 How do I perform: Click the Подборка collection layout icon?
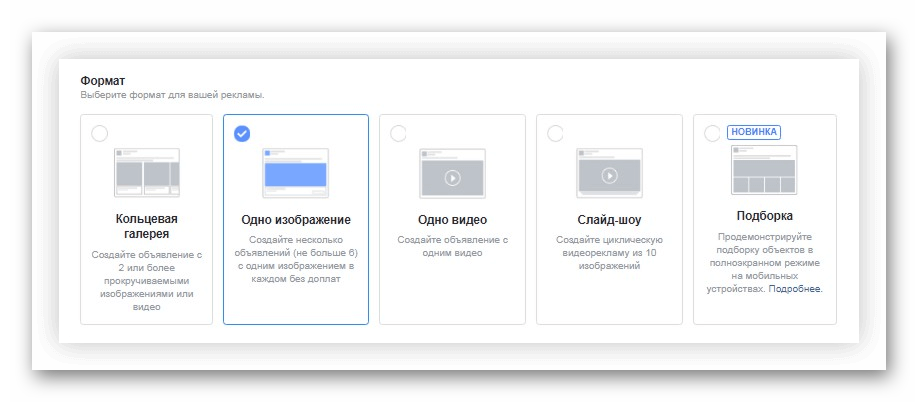click(765, 169)
